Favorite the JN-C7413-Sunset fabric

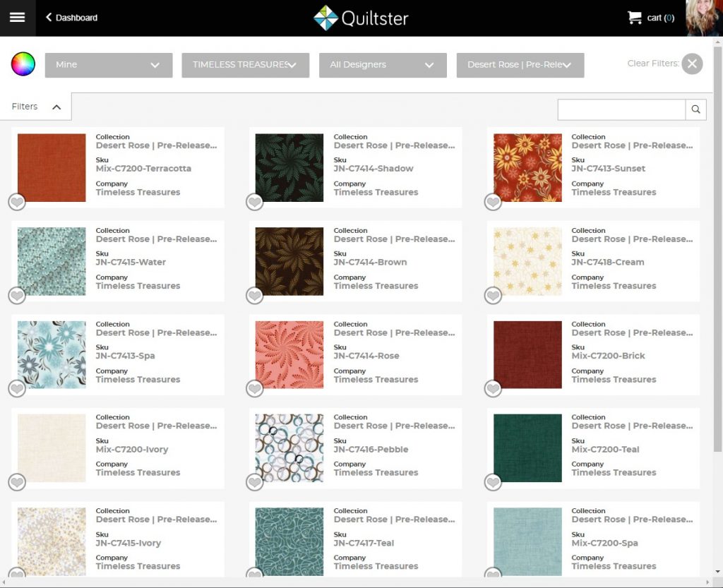coord(493,202)
